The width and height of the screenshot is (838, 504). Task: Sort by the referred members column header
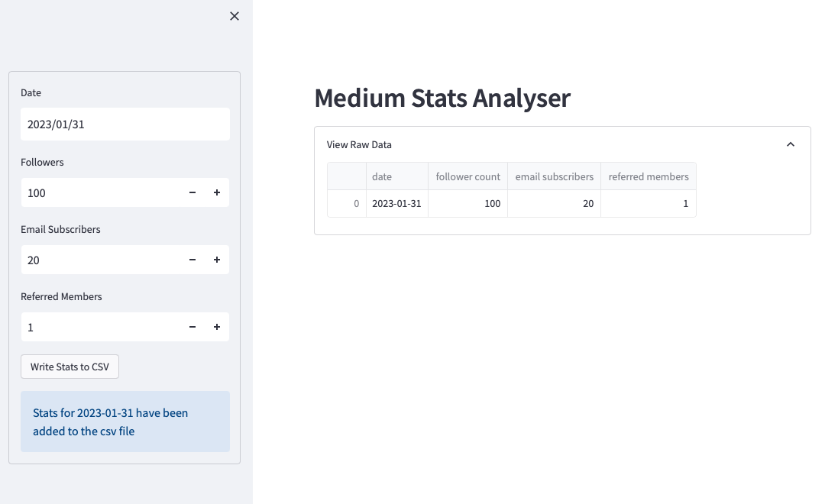648,176
